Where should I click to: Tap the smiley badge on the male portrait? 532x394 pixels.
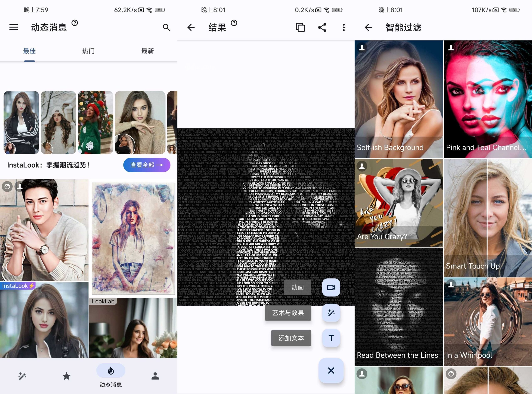[x=7, y=187]
